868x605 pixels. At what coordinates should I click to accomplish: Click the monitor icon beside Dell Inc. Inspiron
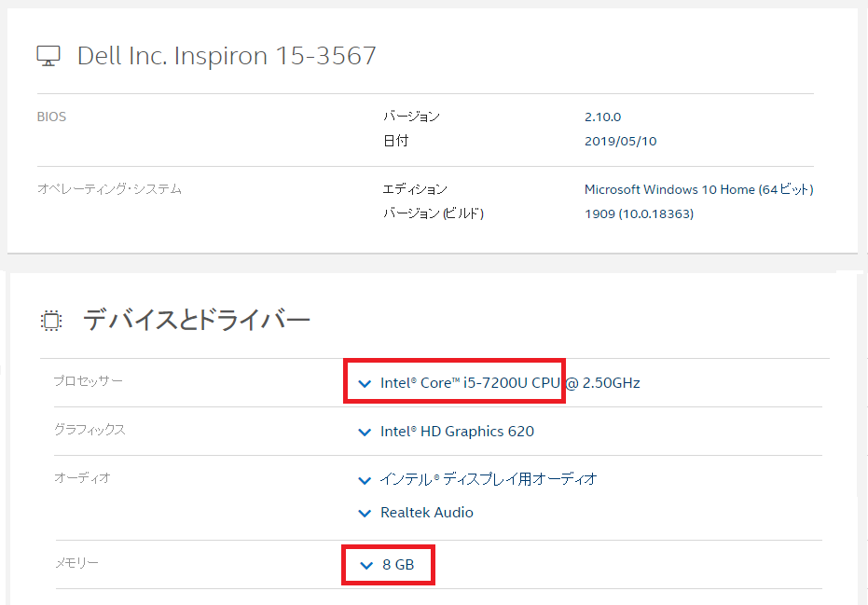click(48, 56)
